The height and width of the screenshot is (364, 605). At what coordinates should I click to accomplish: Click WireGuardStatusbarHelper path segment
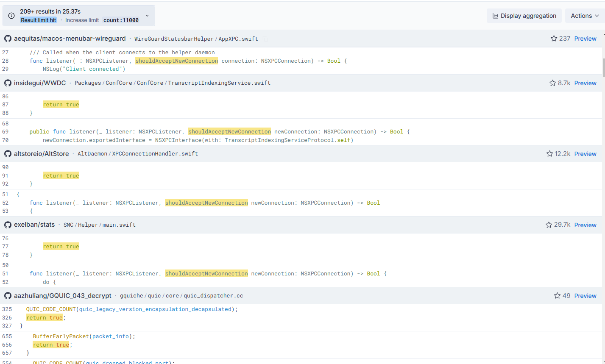174,39
